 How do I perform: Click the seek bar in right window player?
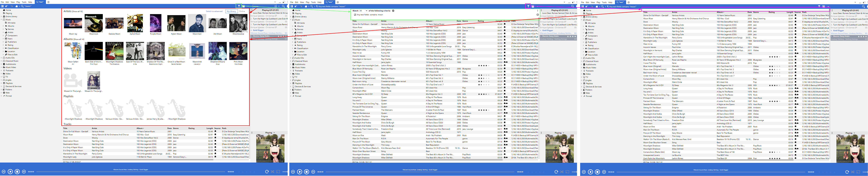pos(711,172)
